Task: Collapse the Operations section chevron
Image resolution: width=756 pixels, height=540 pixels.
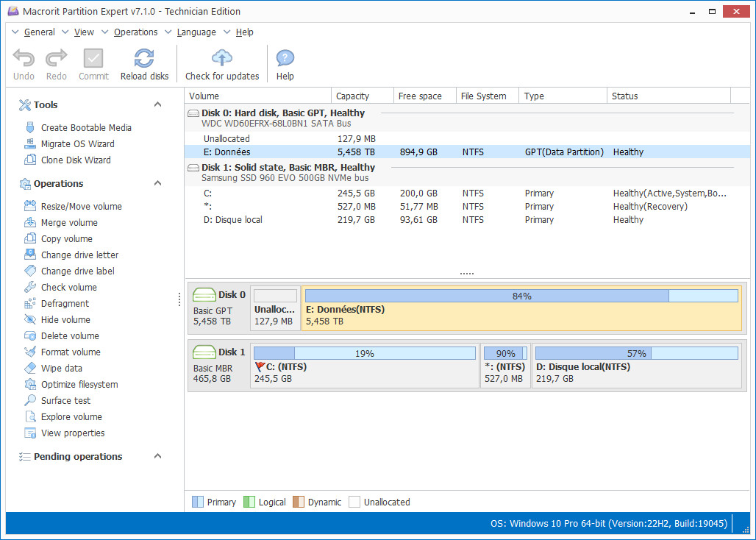Action: tap(157, 183)
